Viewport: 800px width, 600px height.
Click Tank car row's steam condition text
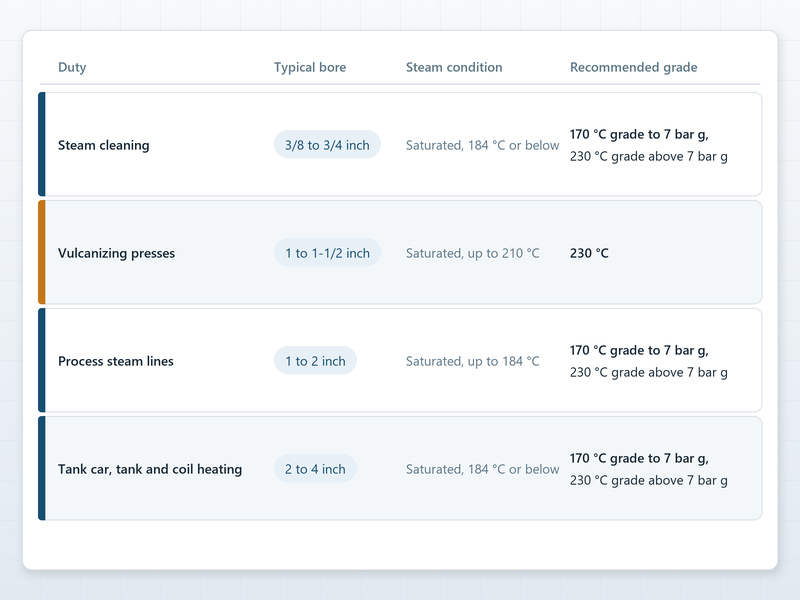point(482,469)
